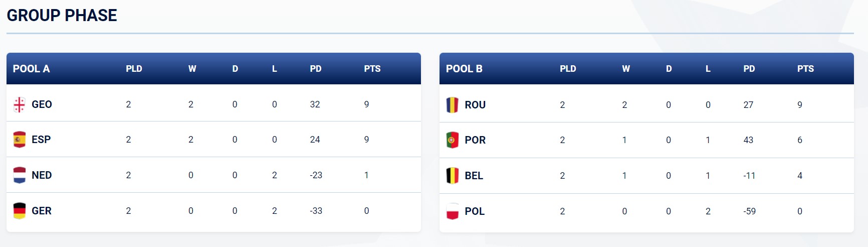Screen dimensions: 868x247
Task: Select the ROU team name
Action: point(475,105)
